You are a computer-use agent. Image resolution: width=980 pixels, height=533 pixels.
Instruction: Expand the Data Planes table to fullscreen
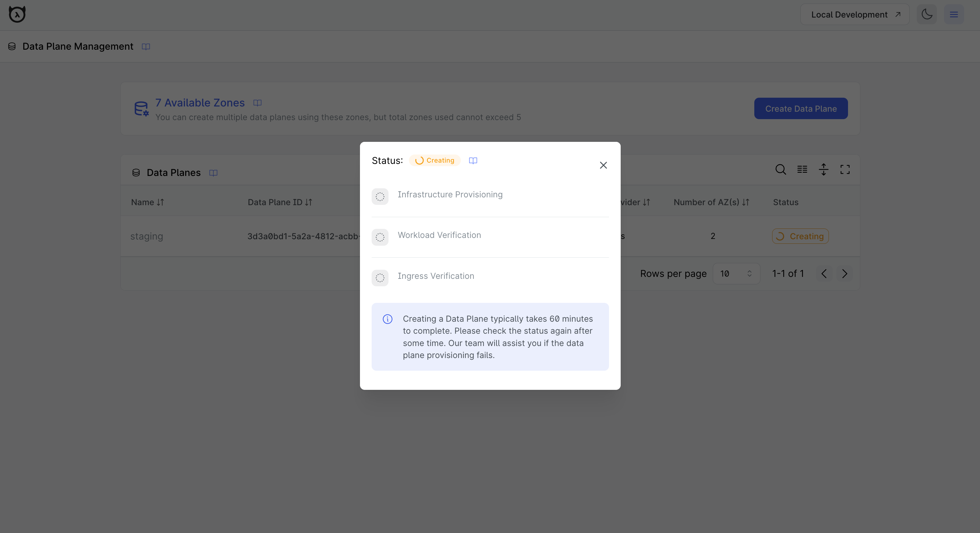[845, 170]
